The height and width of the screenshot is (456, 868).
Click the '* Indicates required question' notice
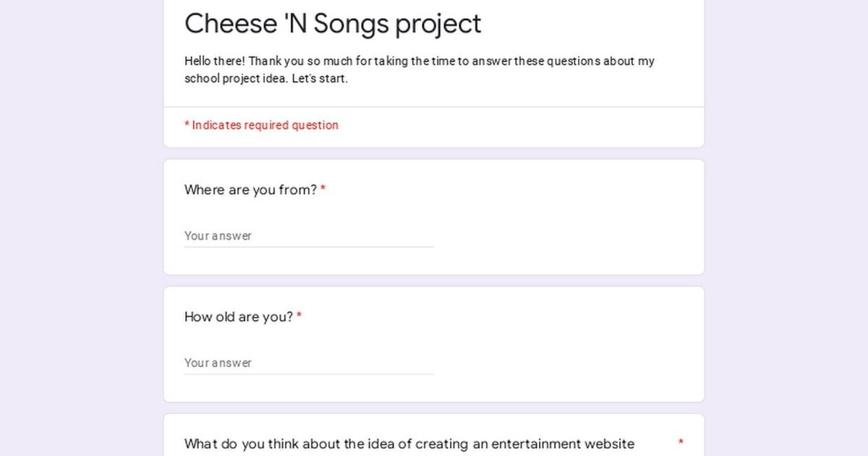coord(261,125)
